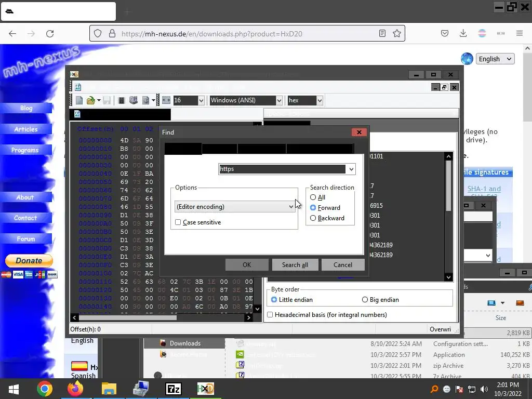
Task: Open the English language dropdown on webpage
Action: 495,59
